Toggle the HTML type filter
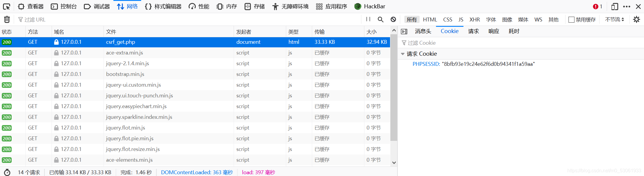 tap(430, 19)
